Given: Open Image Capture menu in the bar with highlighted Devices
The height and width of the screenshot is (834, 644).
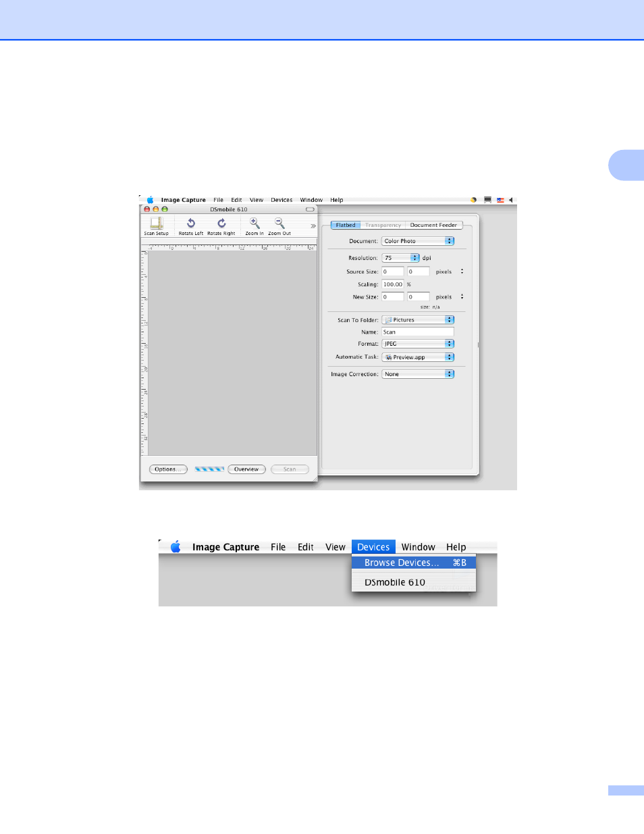Looking at the screenshot, I should pos(225,547).
